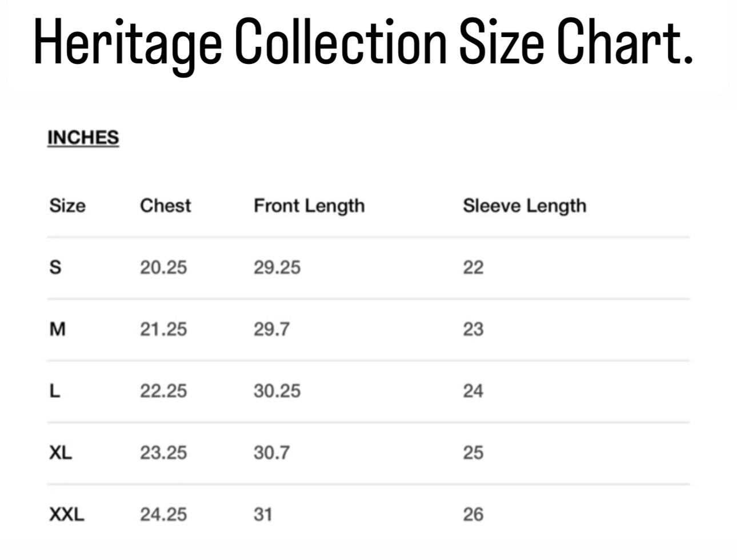Click the 20.25 chest value
The image size is (737, 560).
point(163,267)
